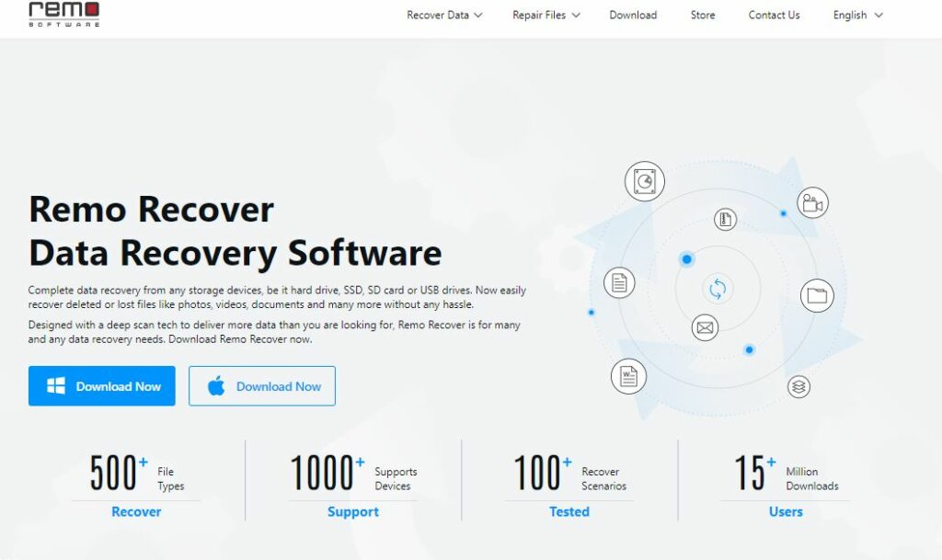Click the 500+ File Types statistic
The image size is (942, 560).
coord(137,474)
